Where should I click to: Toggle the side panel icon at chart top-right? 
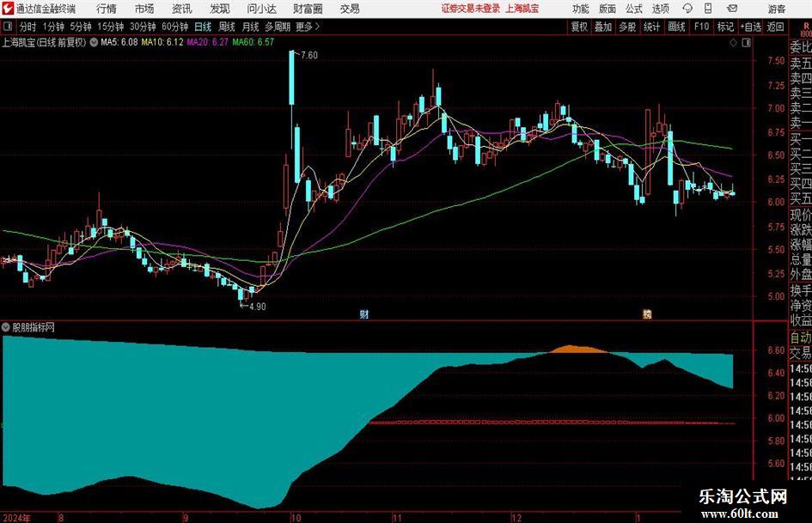click(x=746, y=43)
